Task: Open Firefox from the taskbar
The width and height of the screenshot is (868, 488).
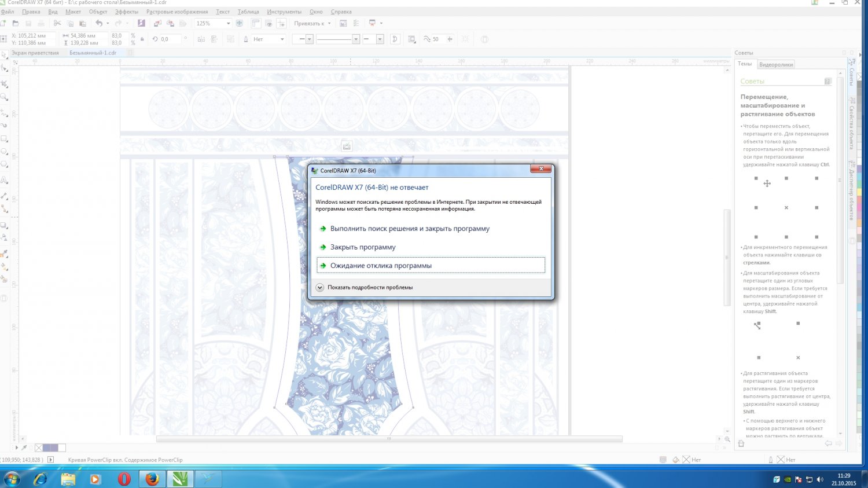Action: point(152,479)
